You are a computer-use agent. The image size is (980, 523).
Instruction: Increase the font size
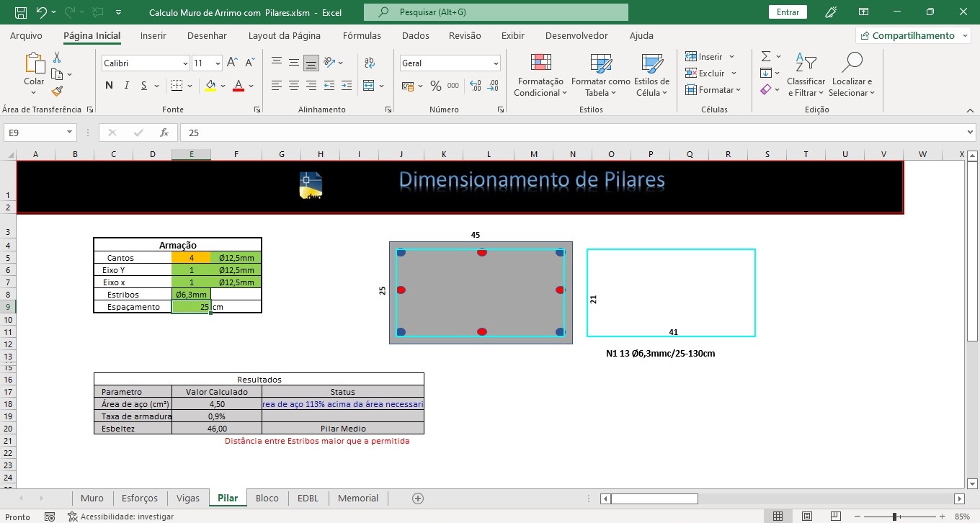tap(232, 63)
